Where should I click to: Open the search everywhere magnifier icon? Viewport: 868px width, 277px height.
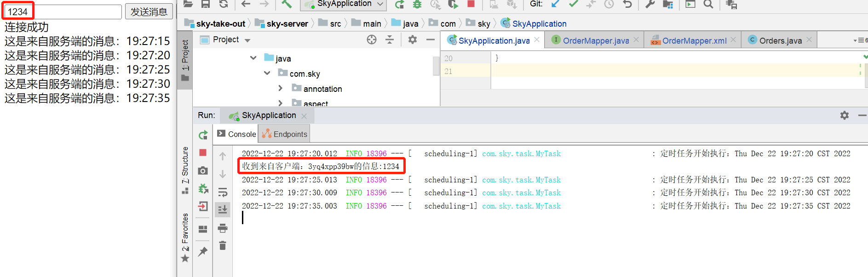pyautogui.click(x=708, y=4)
